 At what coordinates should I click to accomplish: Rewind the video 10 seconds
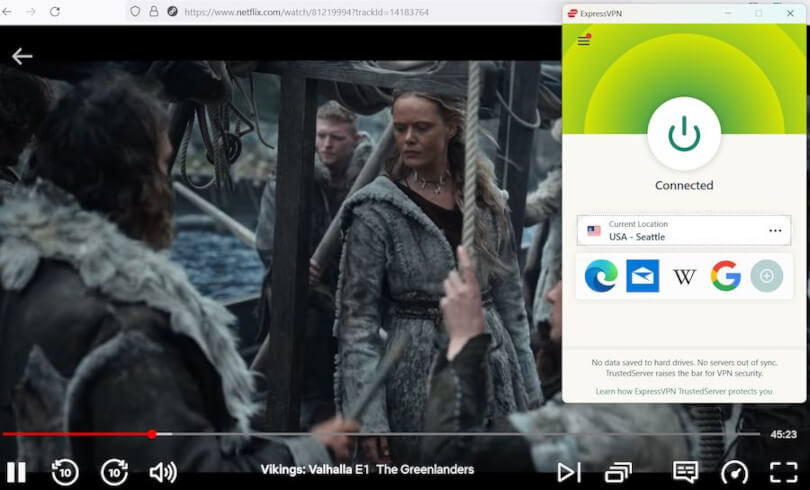tap(65, 471)
